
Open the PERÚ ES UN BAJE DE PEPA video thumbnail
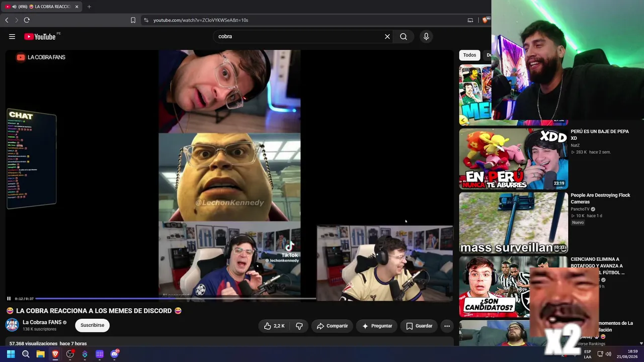pos(513,159)
